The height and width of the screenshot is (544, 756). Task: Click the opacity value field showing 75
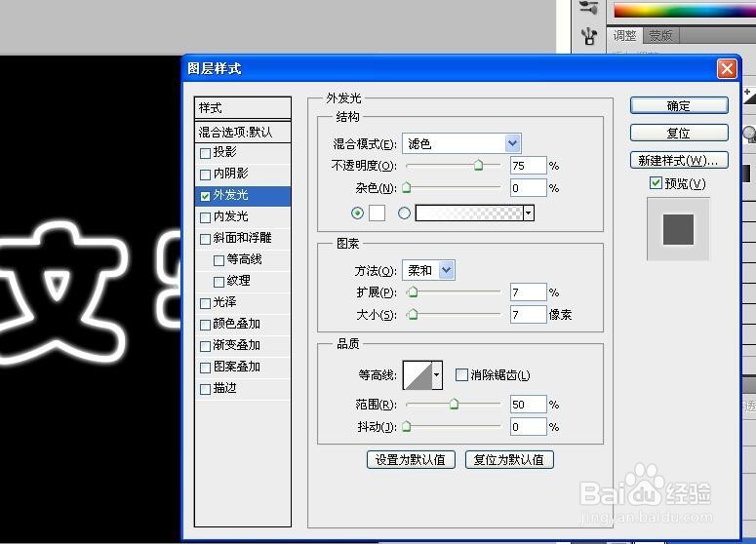(x=529, y=166)
